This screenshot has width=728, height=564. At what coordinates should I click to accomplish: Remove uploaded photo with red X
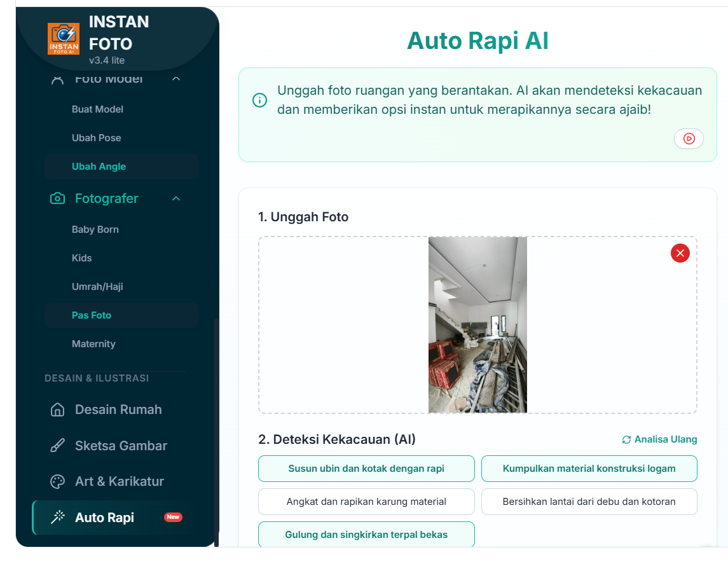(x=680, y=253)
